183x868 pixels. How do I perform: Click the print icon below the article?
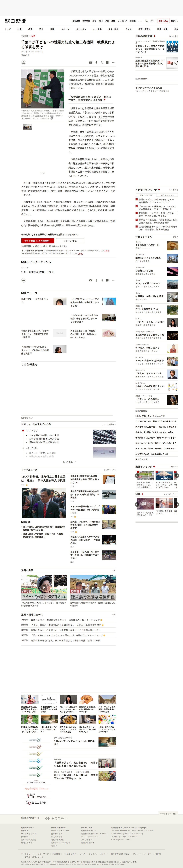click(23, 280)
